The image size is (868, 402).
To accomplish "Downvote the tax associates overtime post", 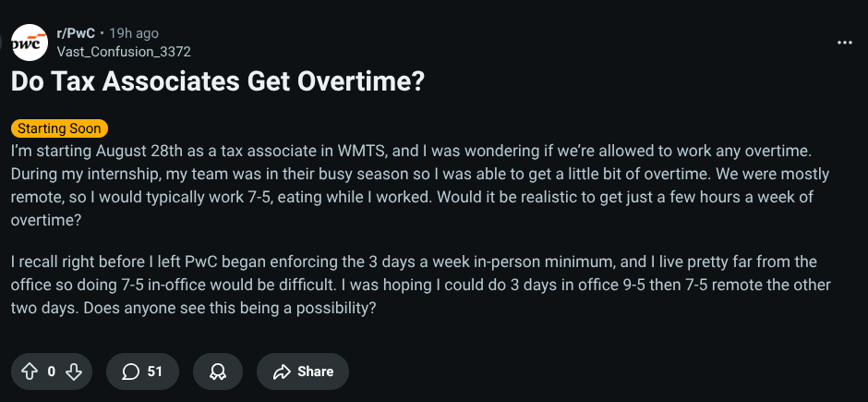I will 75,372.
